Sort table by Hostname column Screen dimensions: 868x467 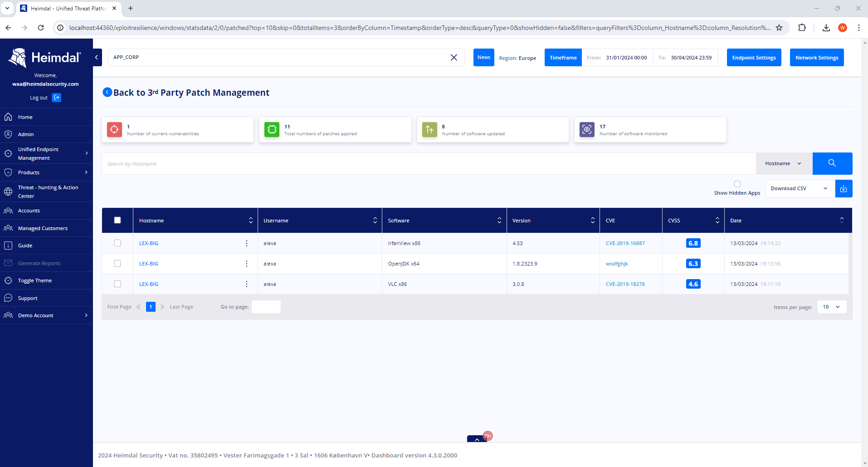coord(250,220)
